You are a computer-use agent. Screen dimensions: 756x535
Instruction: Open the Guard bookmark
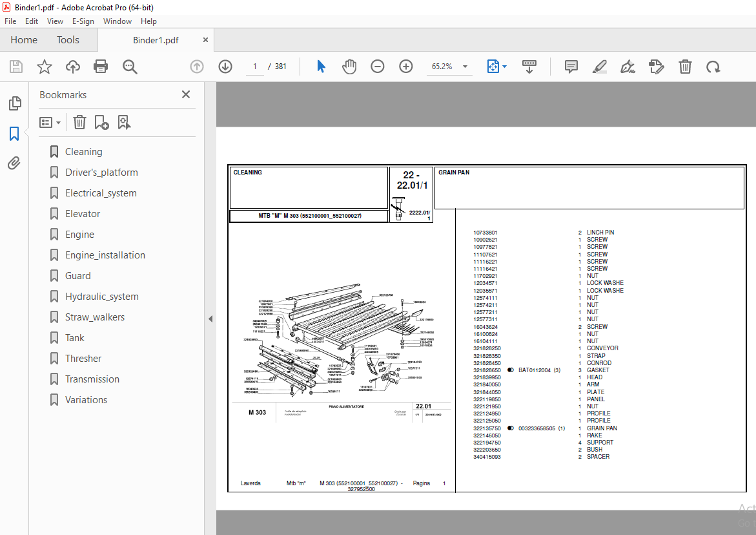pos(77,276)
